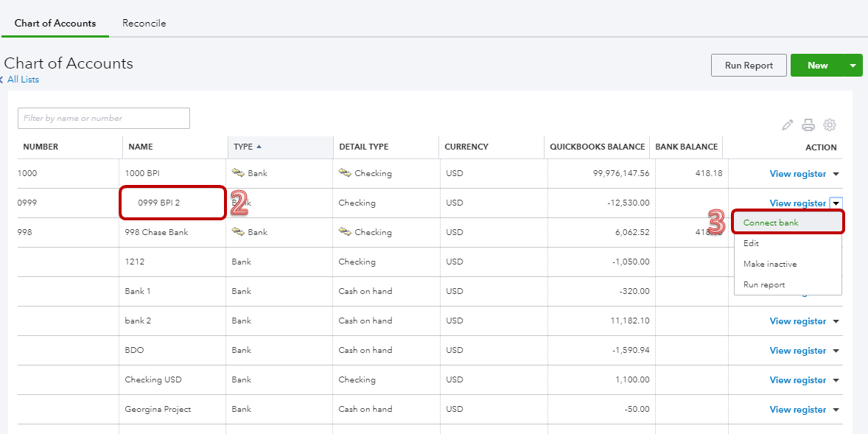Click the 6,062.52 balance value
868x434 pixels.
tap(632, 232)
